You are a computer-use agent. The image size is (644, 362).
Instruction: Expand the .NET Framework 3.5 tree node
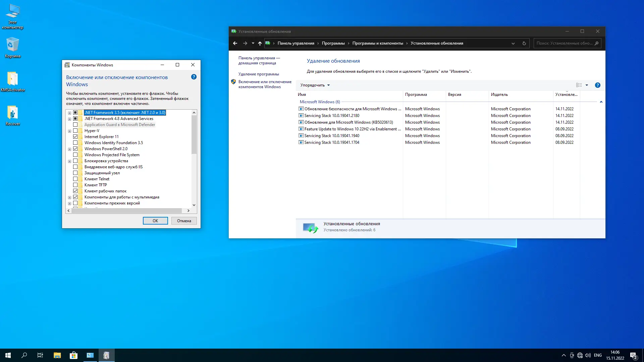[x=69, y=113]
